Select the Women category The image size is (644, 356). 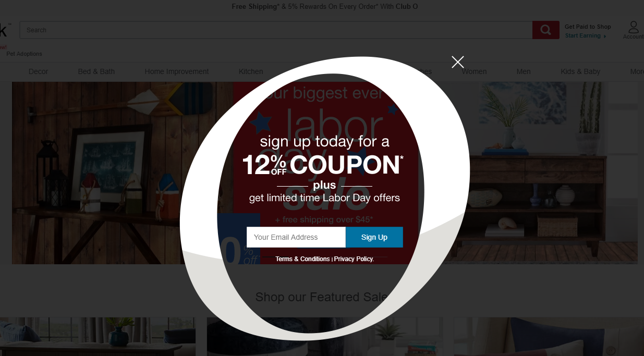click(474, 71)
